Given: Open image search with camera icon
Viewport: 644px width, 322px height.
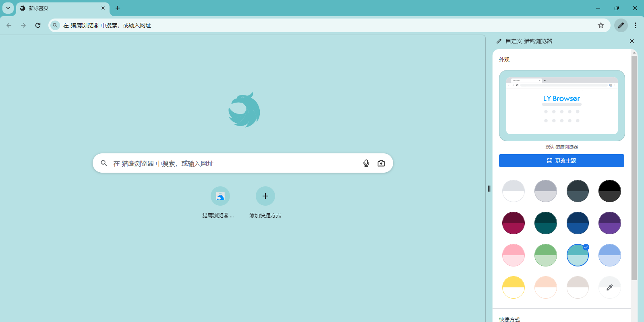Looking at the screenshot, I should pos(381,163).
